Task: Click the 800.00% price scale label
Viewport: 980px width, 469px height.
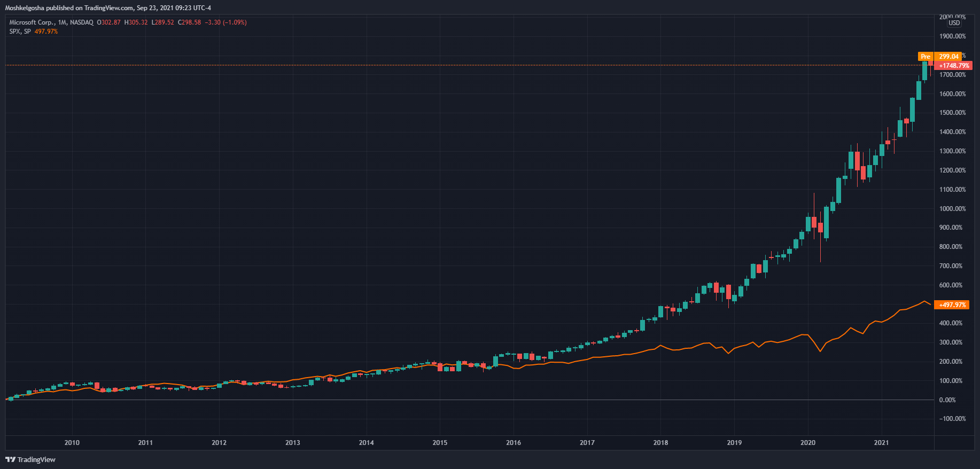Action: click(951, 247)
